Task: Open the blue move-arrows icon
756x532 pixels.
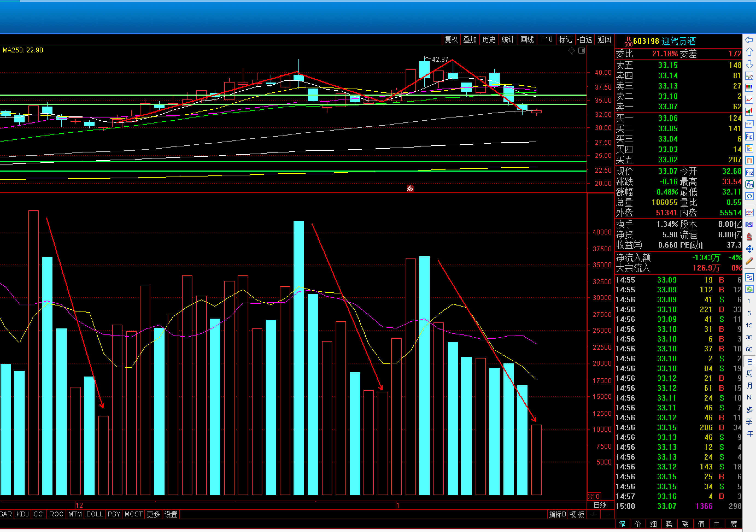Action: pyautogui.click(x=749, y=249)
